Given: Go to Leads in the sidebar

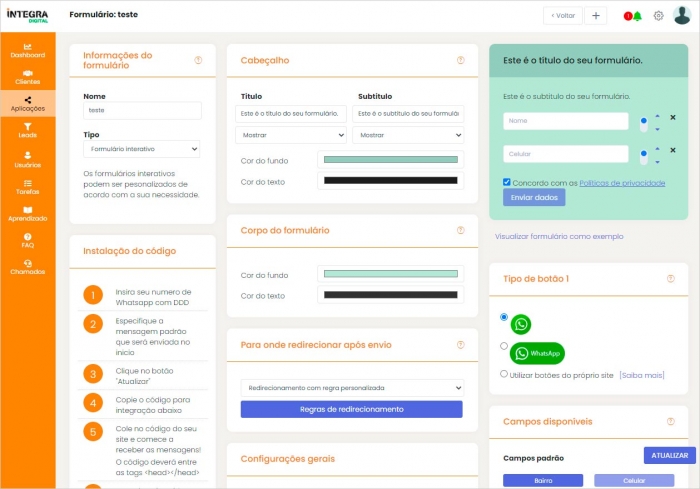Looking at the screenshot, I should point(27,129).
